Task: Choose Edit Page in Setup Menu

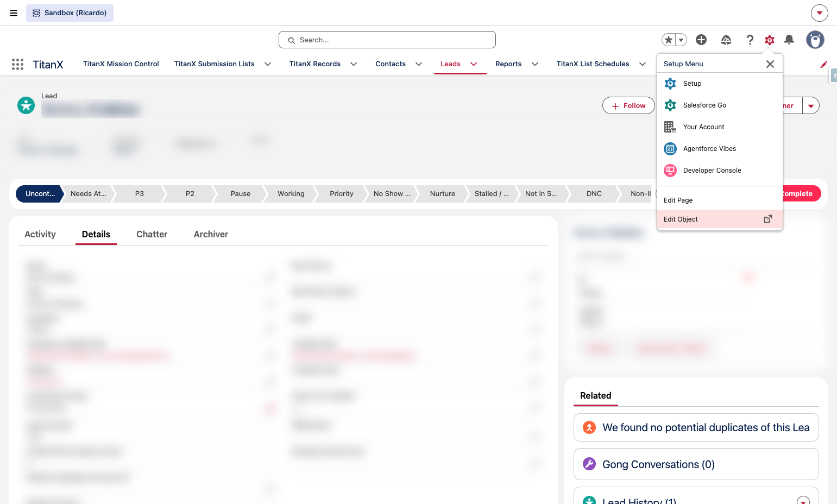Action: coord(720,200)
